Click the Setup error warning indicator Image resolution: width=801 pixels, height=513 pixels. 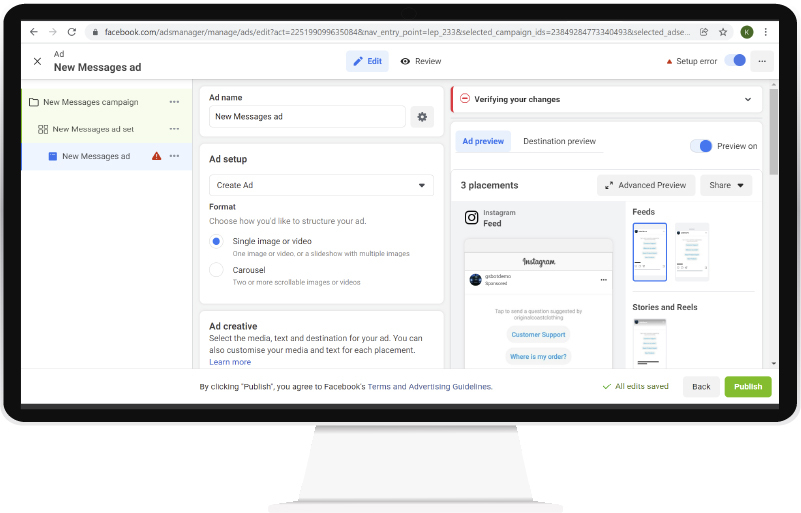pyautogui.click(x=692, y=61)
